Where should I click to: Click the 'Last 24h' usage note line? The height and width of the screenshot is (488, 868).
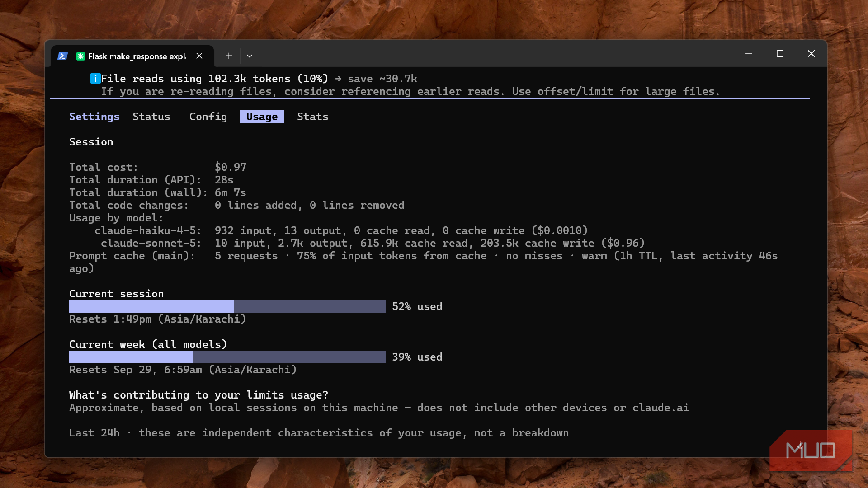319,433
